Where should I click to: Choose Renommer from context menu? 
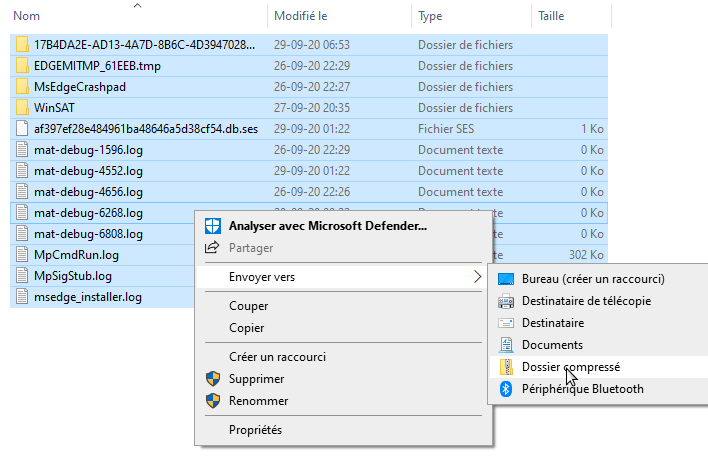[344, 400]
